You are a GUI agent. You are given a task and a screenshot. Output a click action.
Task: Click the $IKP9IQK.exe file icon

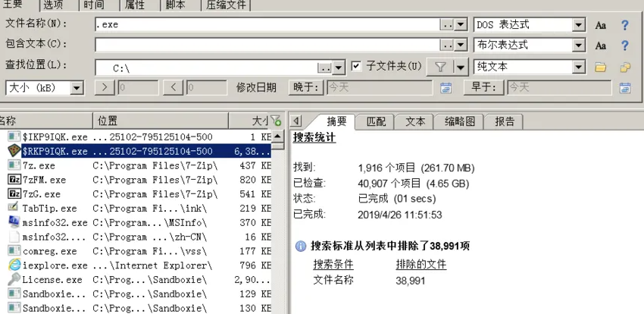14,137
